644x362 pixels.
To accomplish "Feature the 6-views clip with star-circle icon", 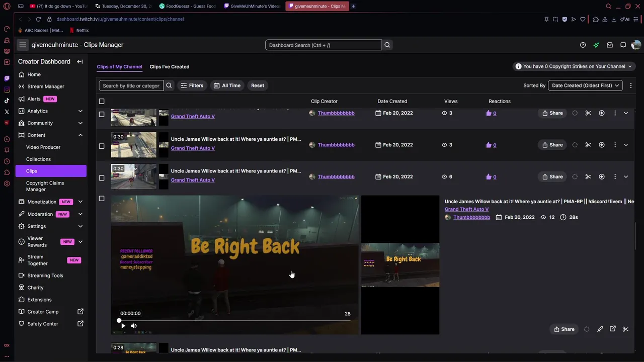I will click(x=602, y=176).
